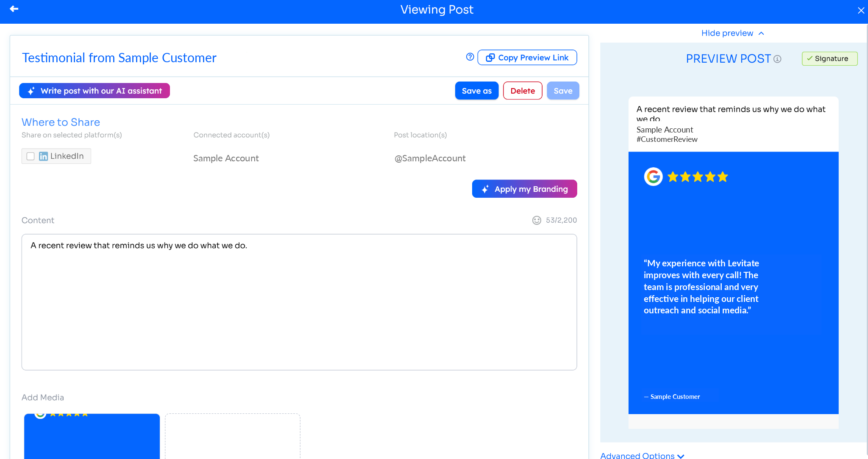Open the help question mark icon

click(470, 57)
